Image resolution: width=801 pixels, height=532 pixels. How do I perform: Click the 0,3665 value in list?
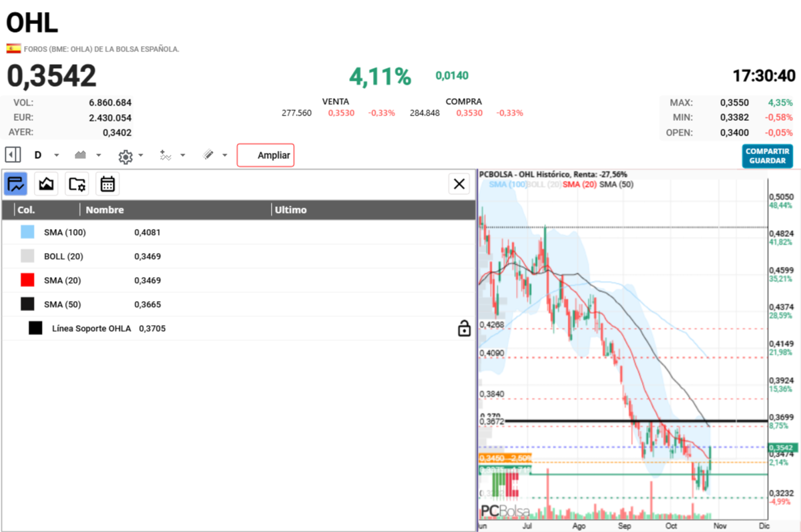[x=148, y=304]
